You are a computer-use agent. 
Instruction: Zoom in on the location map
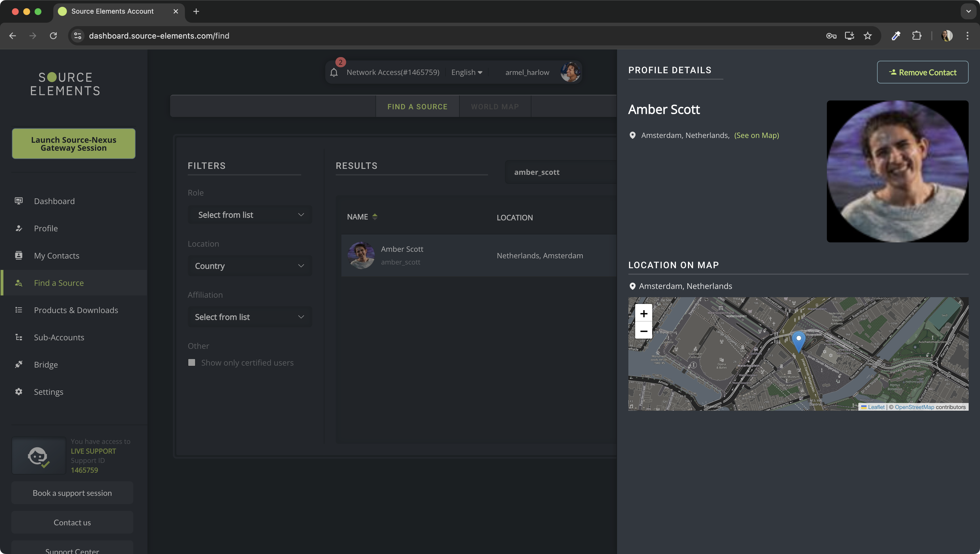point(643,314)
